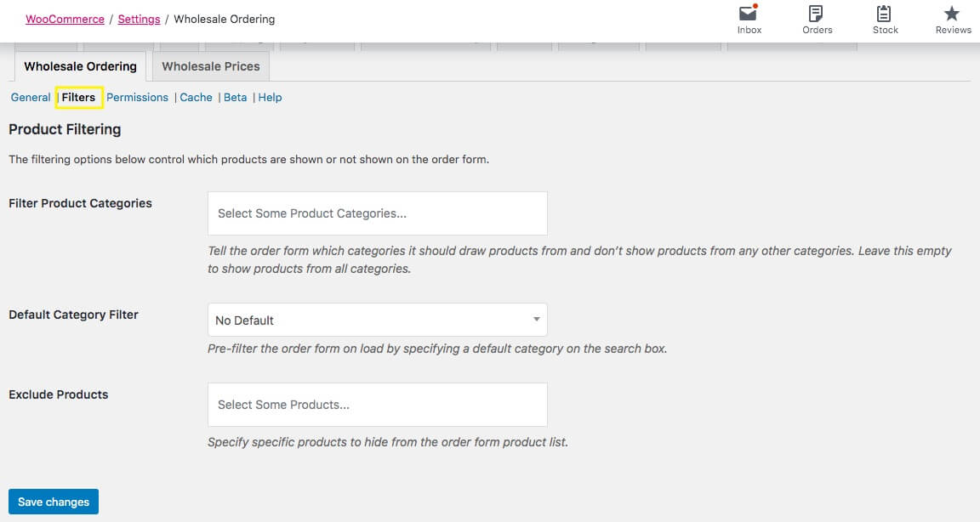980x522 pixels.
Task: Expand the Default Category Filter dropdown arrow
Action: (x=536, y=320)
